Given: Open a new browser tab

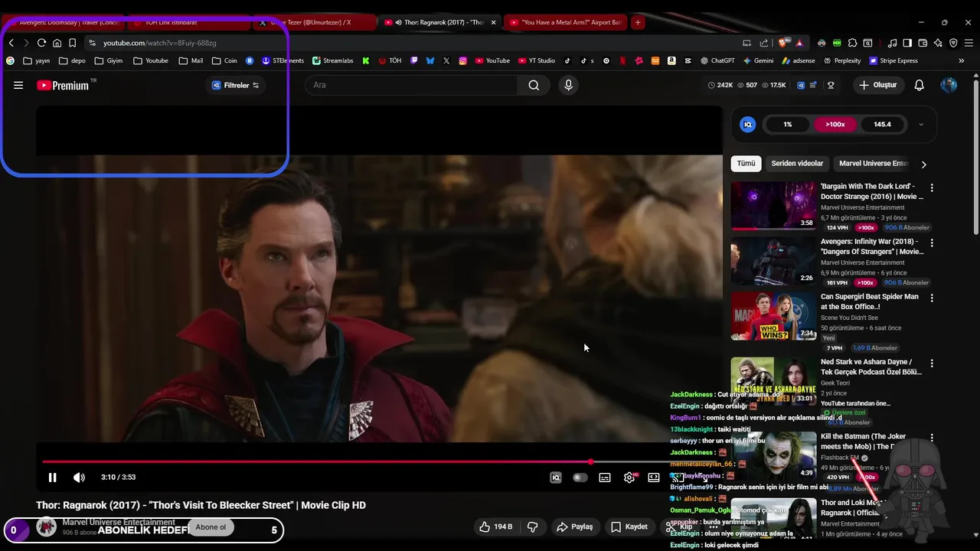Looking at the screenshot, I should pyautogui.click(x=638, y=22).
